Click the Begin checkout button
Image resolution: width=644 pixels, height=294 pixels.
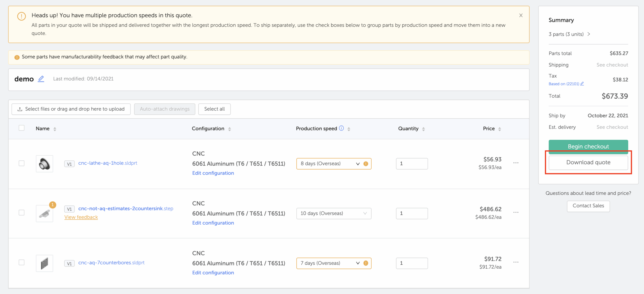[588, 146]
